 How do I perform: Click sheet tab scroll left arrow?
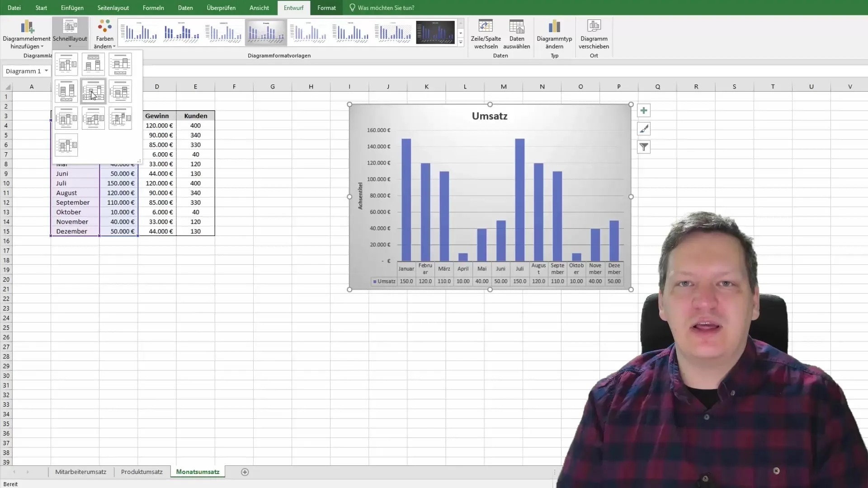[14, 472]
